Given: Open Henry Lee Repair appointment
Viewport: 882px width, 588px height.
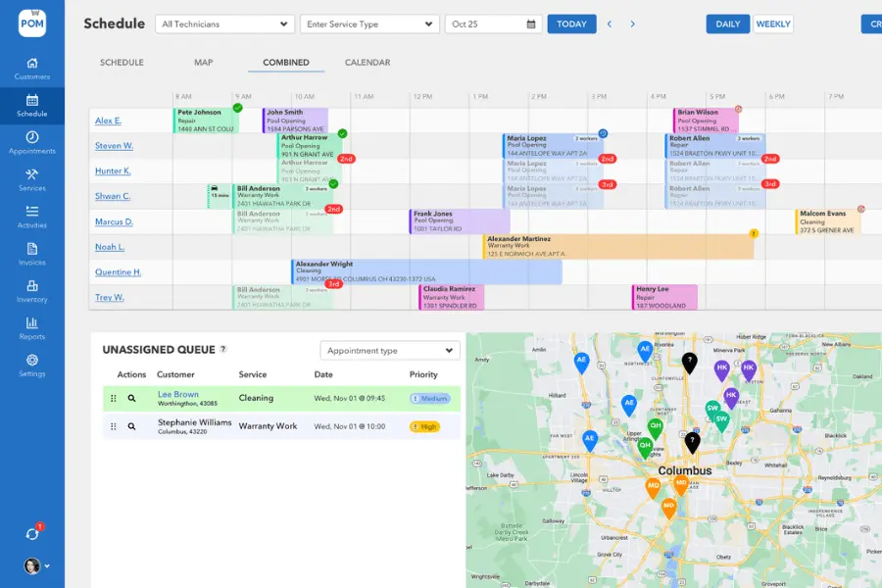Looking at the screenshot, I should pos(664,297).
